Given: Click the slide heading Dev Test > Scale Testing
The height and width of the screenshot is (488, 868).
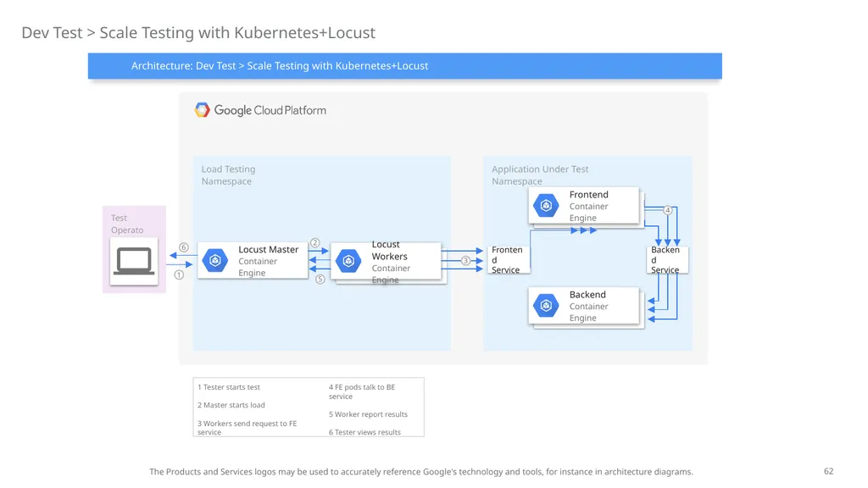Looking at the screenshot, I should coord(198,33).
